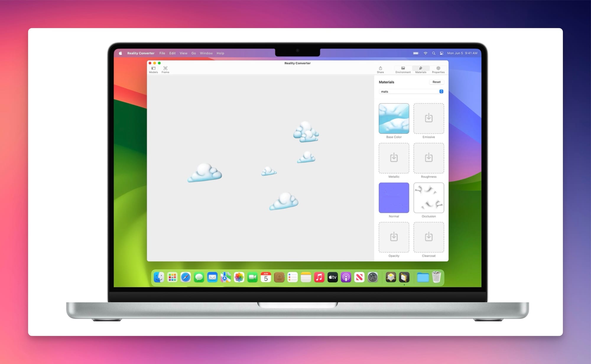Viewport: 591px width, 364px height.
Task: Open the View menu
Action: coord(183,53)
